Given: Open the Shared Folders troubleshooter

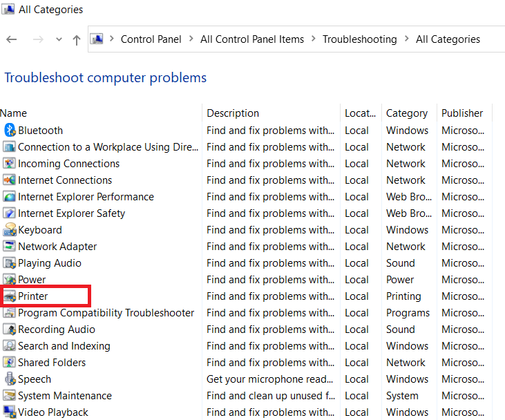Looking at the screenshot, I should coord(52,363).
